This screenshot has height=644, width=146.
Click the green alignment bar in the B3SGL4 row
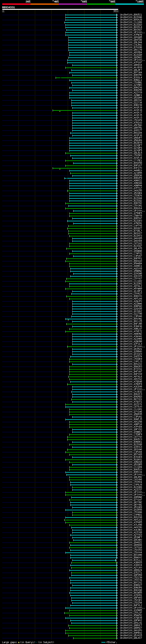tap(86, 77)
